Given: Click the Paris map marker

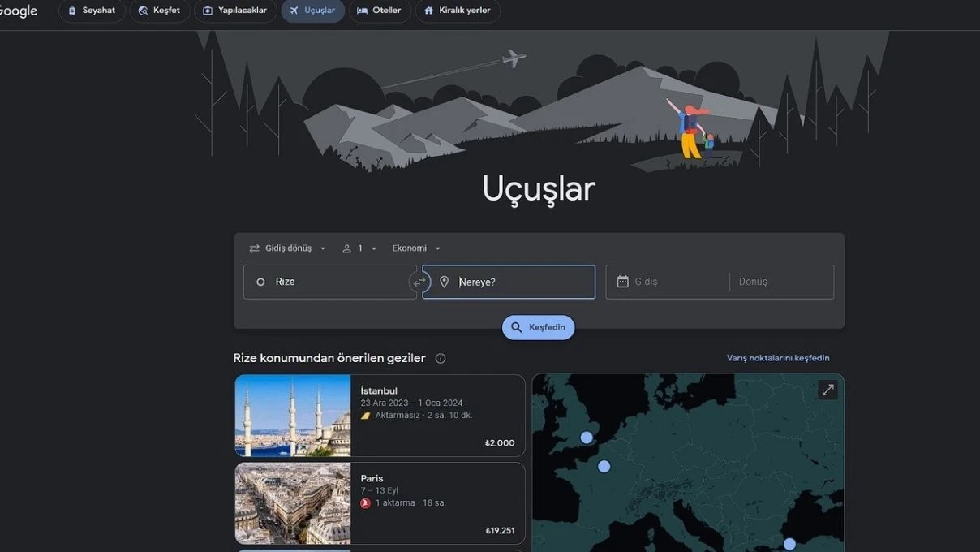Looking at the screenshot, I should click(604, 467).
